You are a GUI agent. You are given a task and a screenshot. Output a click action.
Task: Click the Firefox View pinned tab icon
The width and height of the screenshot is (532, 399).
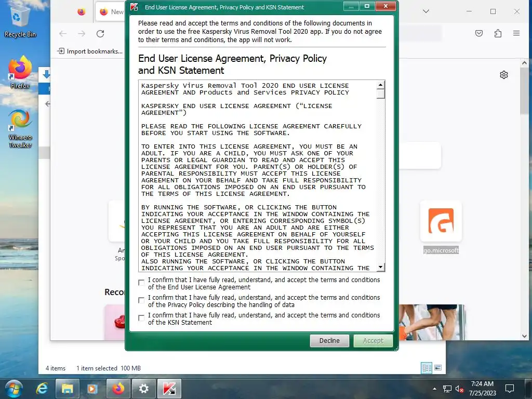(81, 12)
